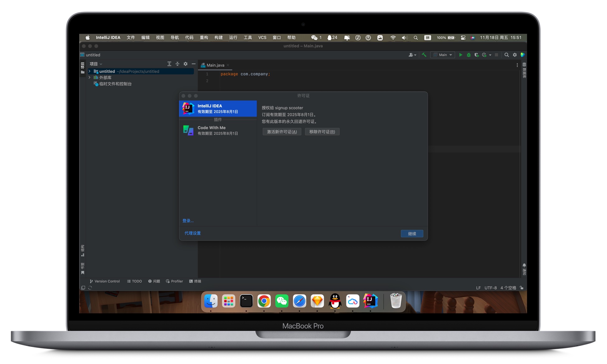The width and height of the screenshot is (607, 364).
Task: Click 移除许可证(R) button
Action: [322, 132]
